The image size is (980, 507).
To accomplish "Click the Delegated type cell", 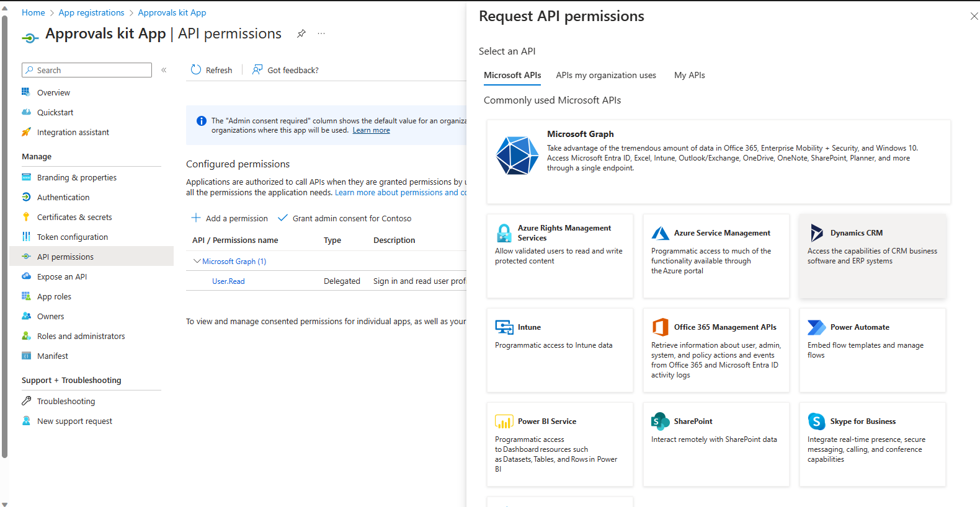I will point(342,281).
